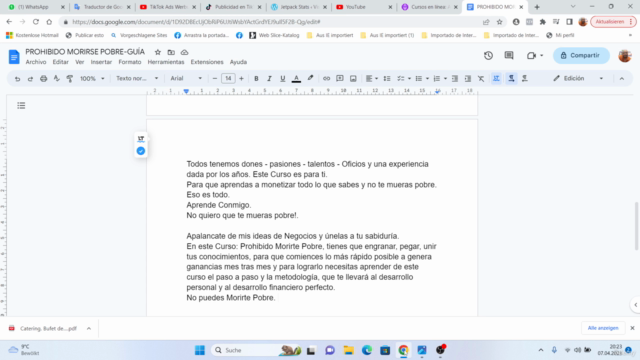Add a comment from toolbar
Screen dimensions: 640x360
click(x=340, y=78)
